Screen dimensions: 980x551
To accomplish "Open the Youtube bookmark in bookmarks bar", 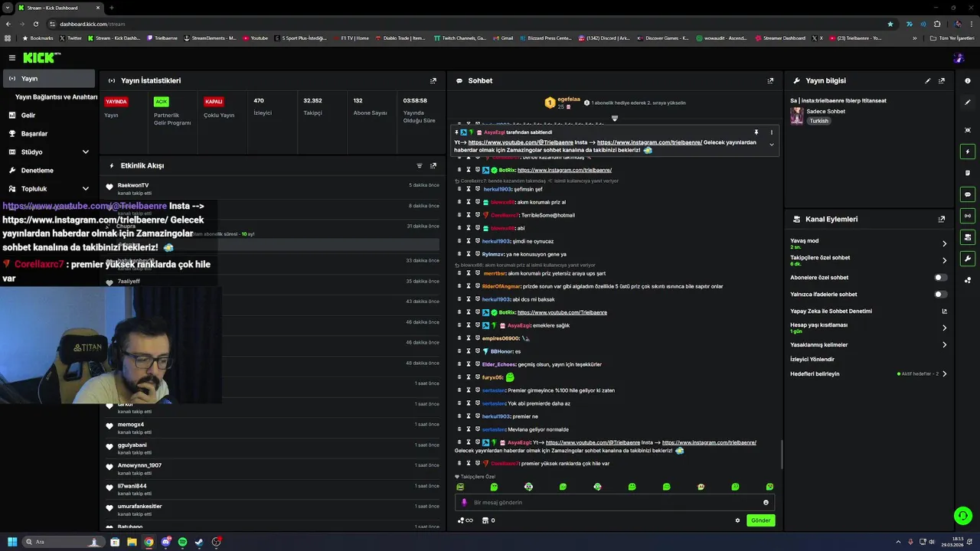I will point(256,37).
